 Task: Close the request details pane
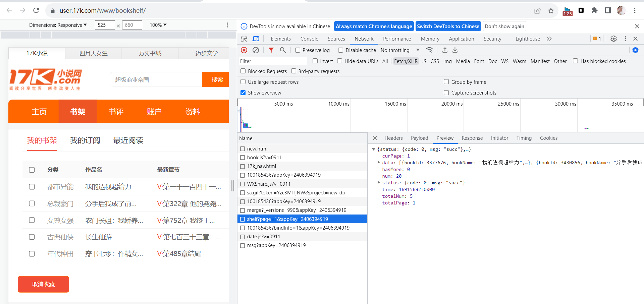375,138
